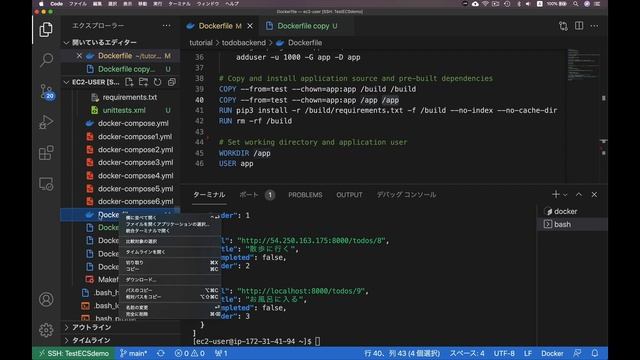Change indentation via スペース: 4
The height and width of the screenshot is (360, 640).
pyautogui.click(x=467, y=353)
